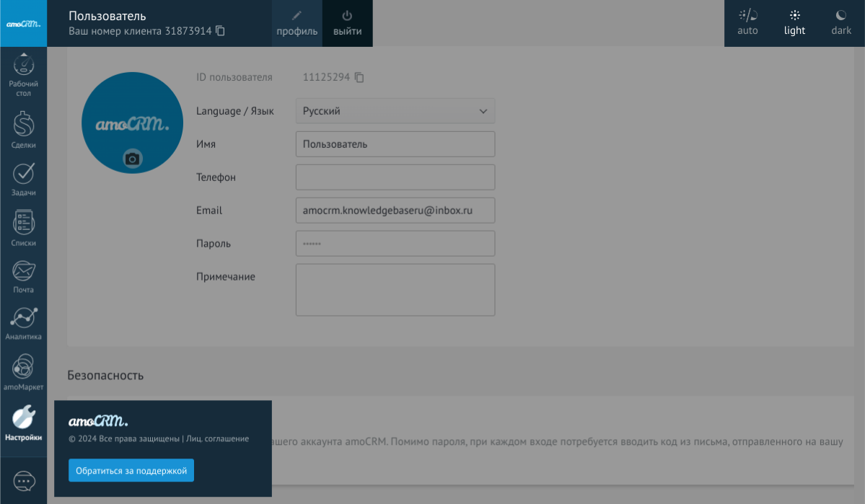Click the Обратиться за поддержкой button
Viewport: 865px width, 504px height.
pos(131,471)
